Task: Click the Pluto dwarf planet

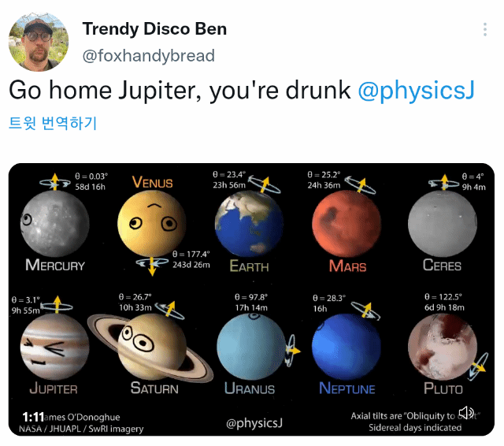Action: tap(442, 346)
